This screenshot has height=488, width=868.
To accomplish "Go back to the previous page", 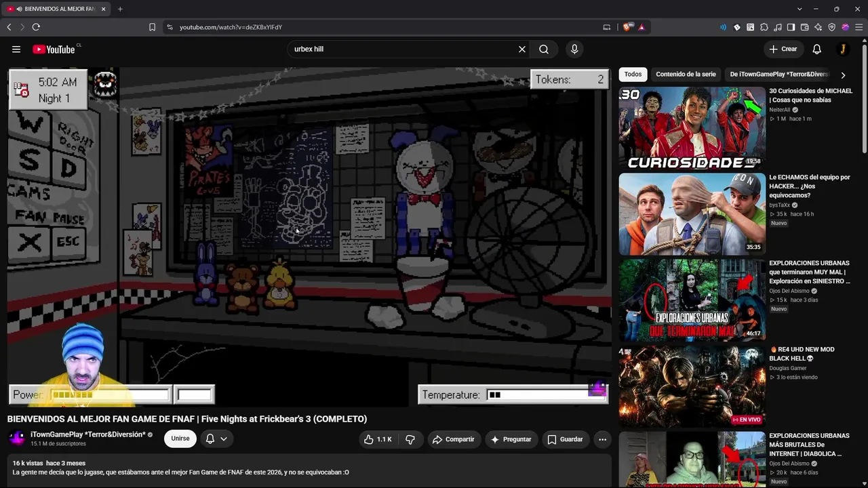I will 9,27.
